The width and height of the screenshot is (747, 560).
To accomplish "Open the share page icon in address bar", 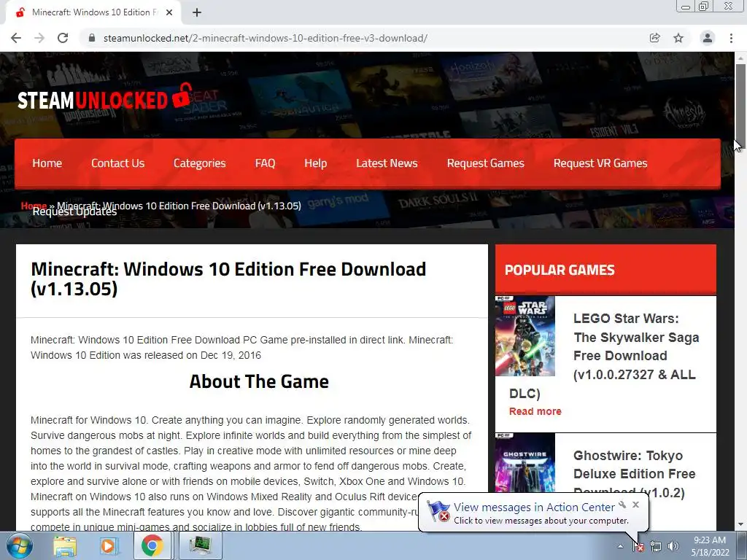I will click(654, 38).
